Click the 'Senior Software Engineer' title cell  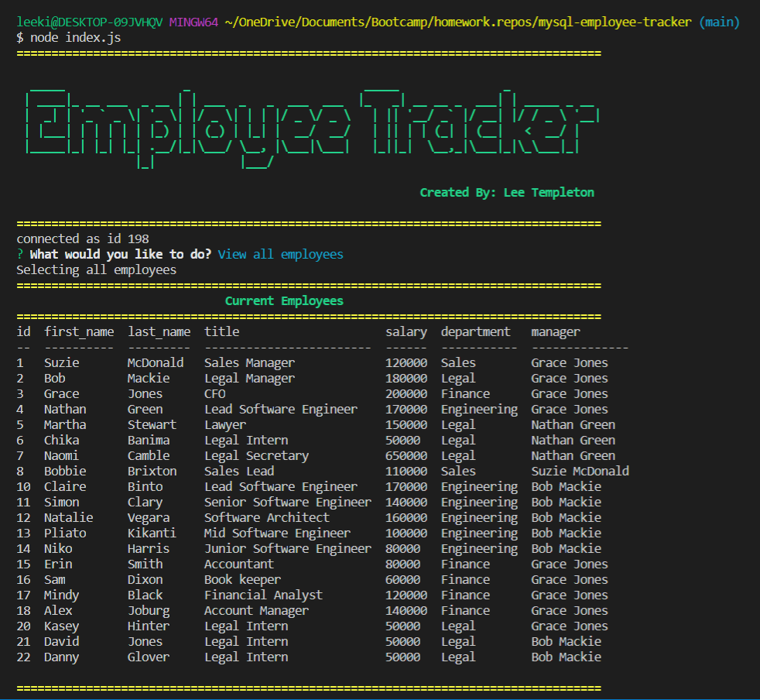[288, 502]
